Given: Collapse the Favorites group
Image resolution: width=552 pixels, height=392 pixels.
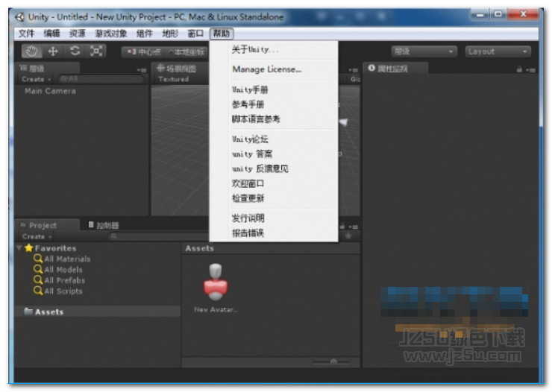Looking at the screenshot, I should point(19,248).
